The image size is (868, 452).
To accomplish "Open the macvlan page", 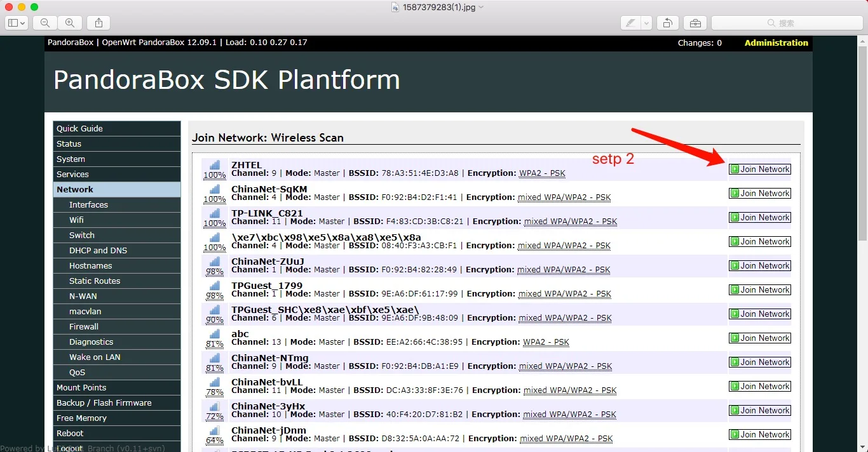I will 117,311.
